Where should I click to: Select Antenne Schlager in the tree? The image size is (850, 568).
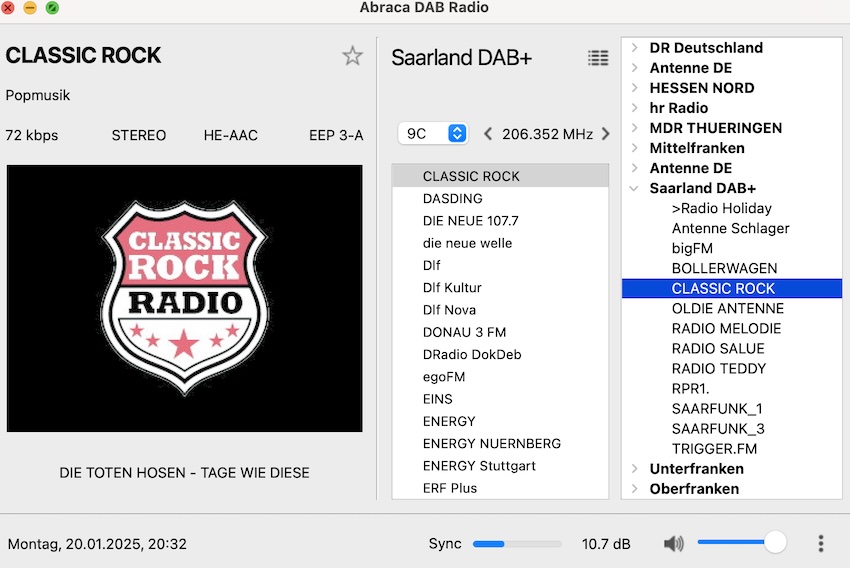730,228
